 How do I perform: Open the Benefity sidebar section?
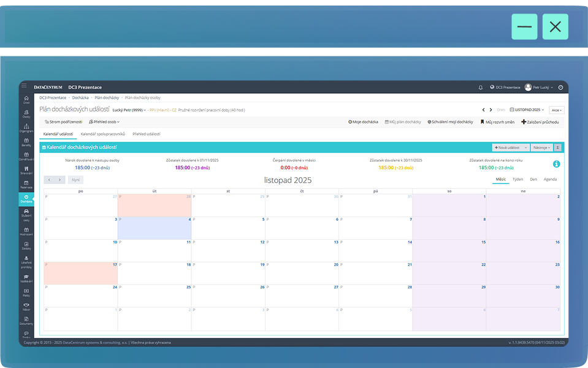pos(26,142)
